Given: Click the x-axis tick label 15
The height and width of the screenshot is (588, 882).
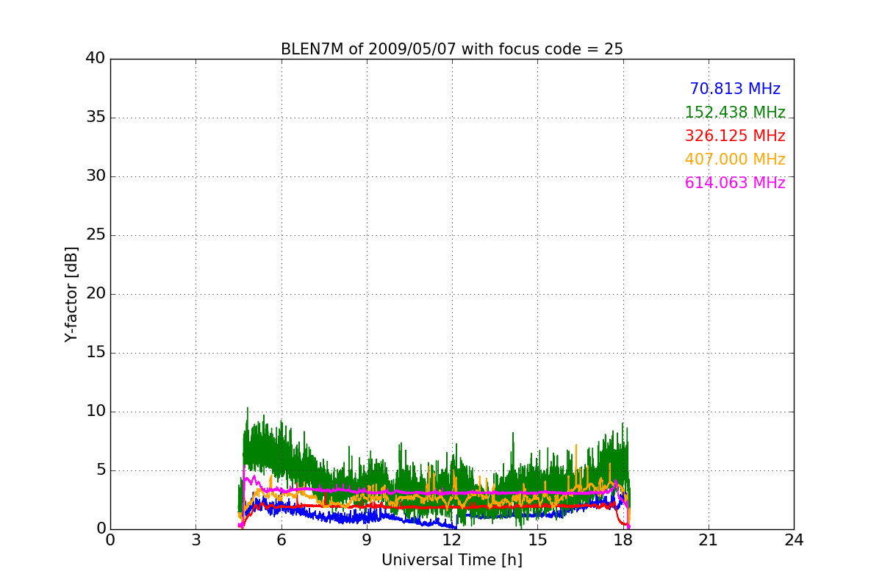Looking at the screenshot, I should 537,540.
